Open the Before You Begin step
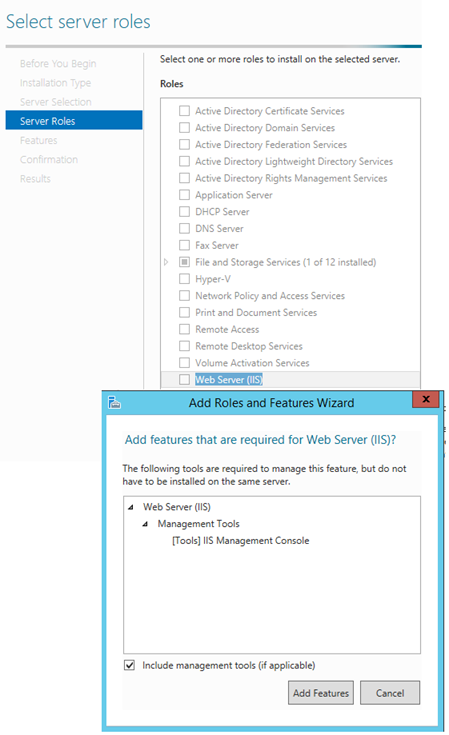The width and height of the screenshot is (449, 735). tap(58, 63)
